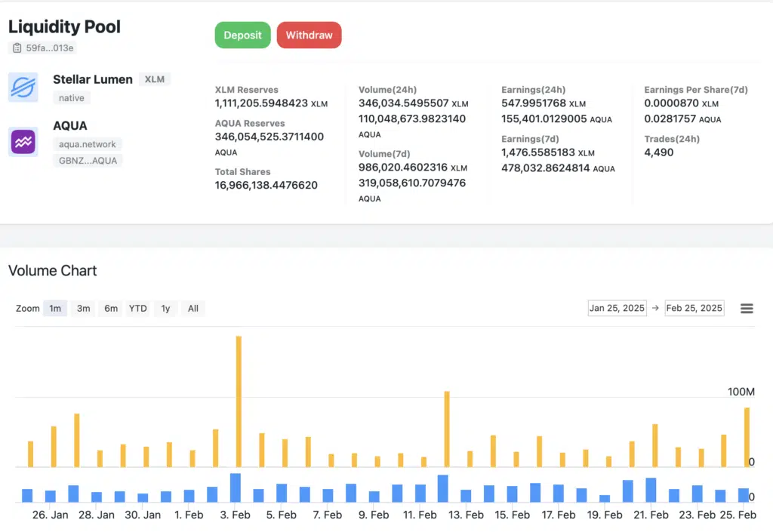Click the 7d earnings 478,032.8624814 AQUA
Image resolution: width=773 pixels, height=532 pixels.
point(558,168)
